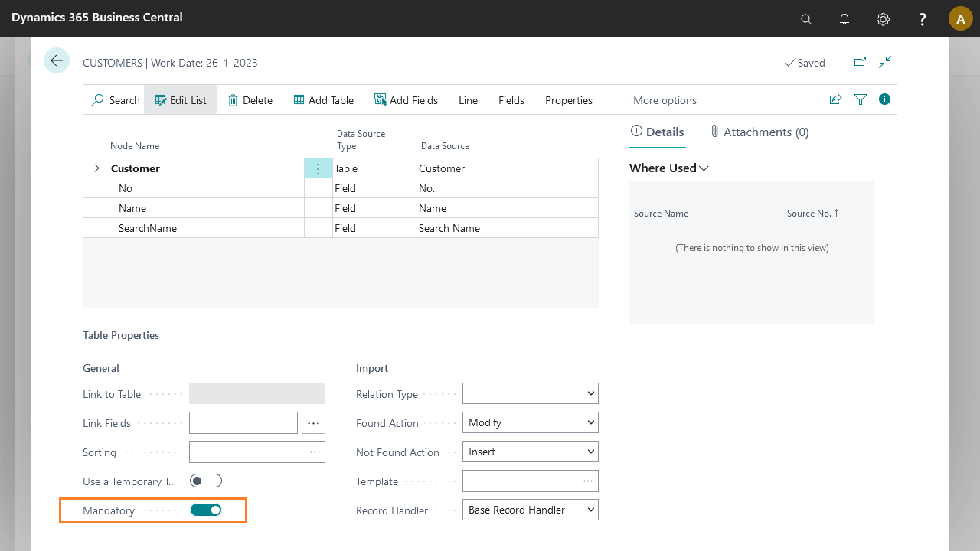Open the settings gear
The image size is (980, 551).
point(883,19)
